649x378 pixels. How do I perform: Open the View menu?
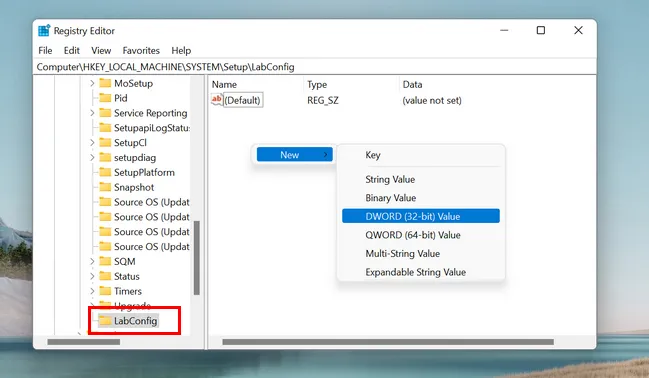(101, 51)
